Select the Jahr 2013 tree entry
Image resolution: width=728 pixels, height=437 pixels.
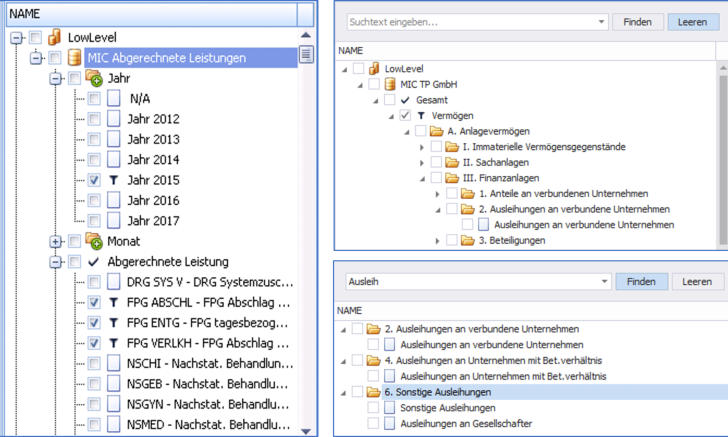coord(154,140)
